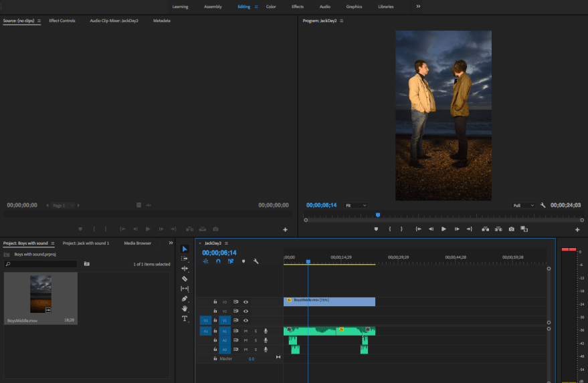Image resolution: width=588 pixels, height=383 pixels.
Task: Select the Type tool
Action: pos(185,319)
